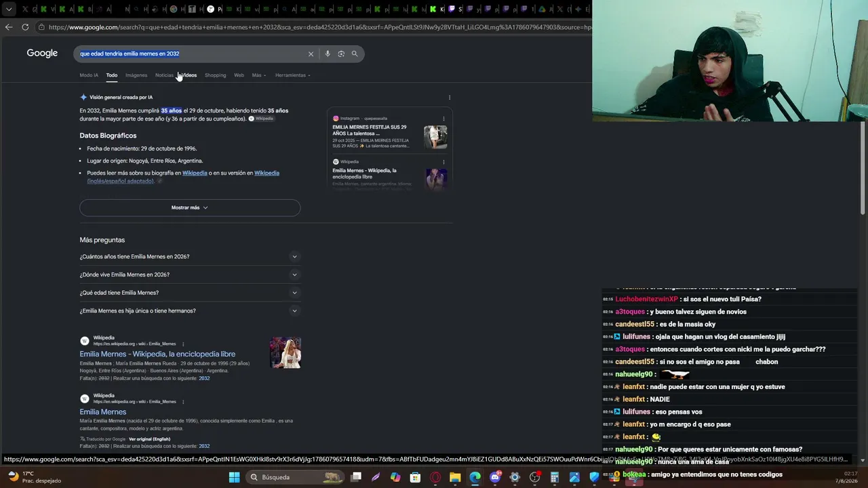The image size is (868, 488).
Task: Open File Explorer from the taskbar
Action: (x=455, y=477)
